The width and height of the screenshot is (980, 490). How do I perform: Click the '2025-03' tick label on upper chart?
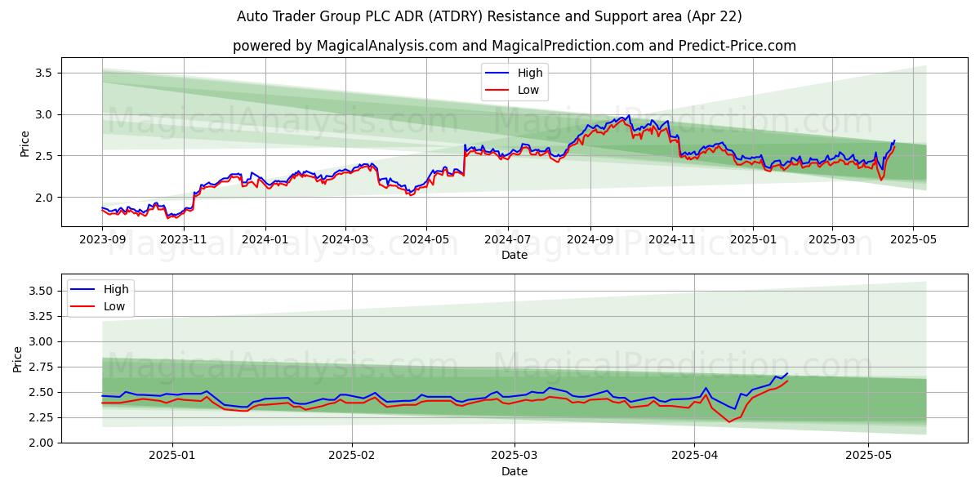(831, 240)
